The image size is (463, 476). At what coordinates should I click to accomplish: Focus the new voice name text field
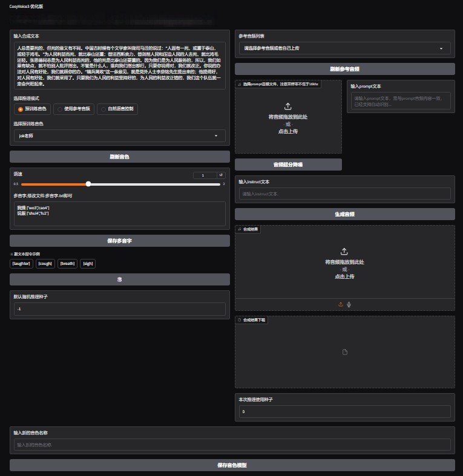pos(232,445)
